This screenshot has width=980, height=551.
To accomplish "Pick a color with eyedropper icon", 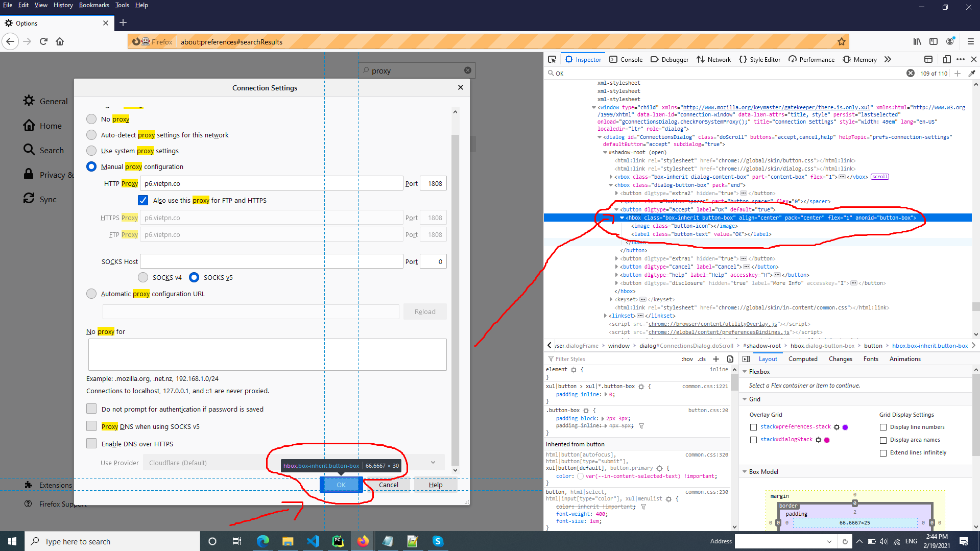I will click(971, 73).
